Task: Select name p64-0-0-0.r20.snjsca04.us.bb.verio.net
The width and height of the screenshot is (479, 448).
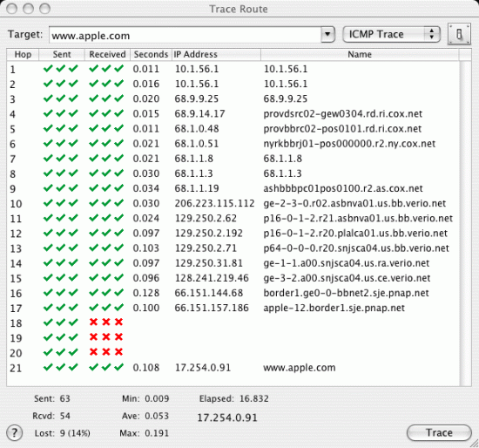Action: [x=356, y=248]
